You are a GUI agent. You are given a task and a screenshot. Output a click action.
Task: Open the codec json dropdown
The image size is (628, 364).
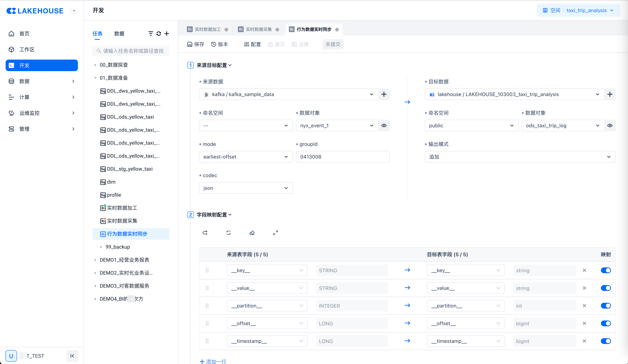pos(246,188)
